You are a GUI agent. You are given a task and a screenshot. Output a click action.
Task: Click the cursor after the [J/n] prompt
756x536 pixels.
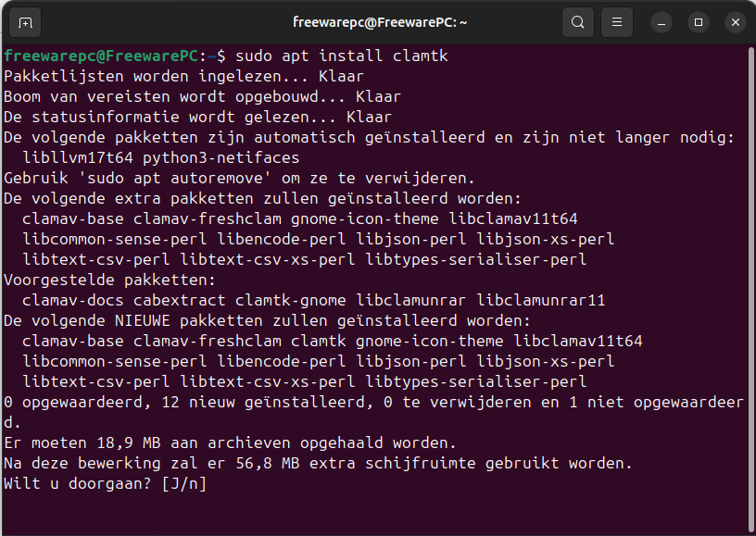pyautogui.click(x=220, y=483)
